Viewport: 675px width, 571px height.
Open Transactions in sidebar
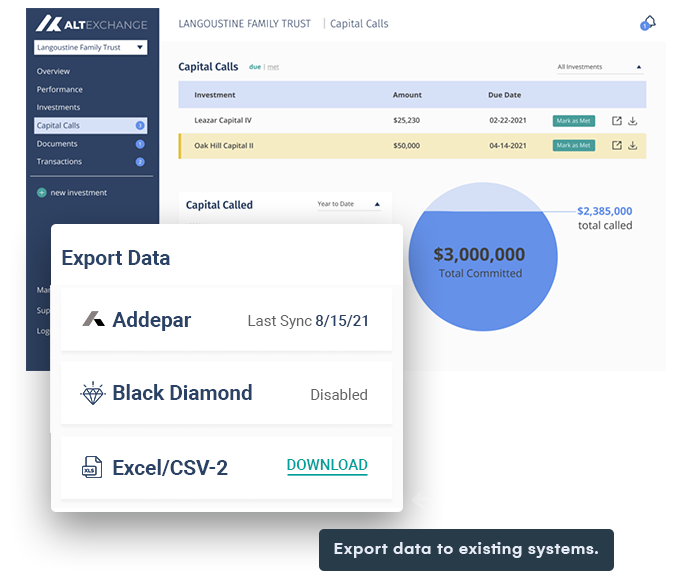tap(59, 161)
